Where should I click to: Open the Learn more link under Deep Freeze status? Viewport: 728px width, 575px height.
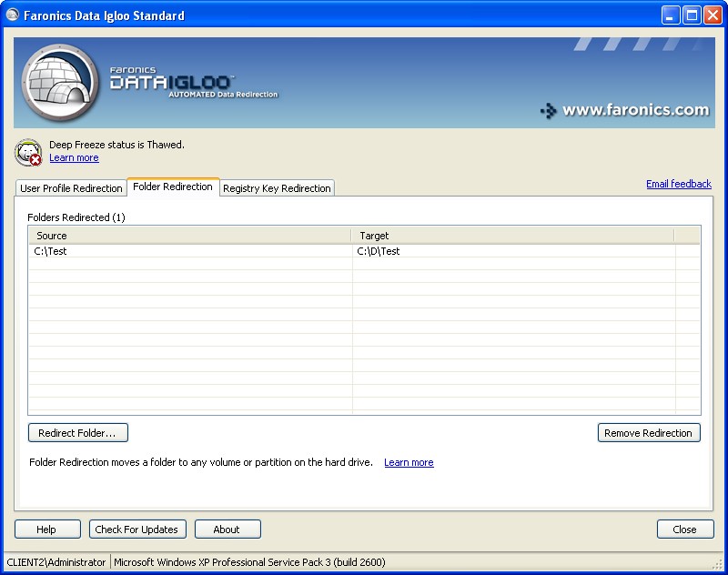[74, 157]
